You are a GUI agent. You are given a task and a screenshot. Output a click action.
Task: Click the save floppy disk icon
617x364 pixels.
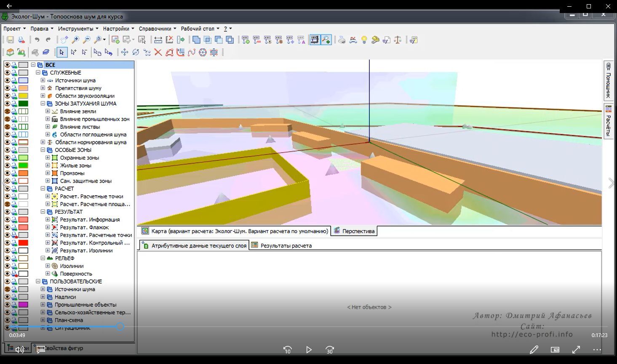[x=10, y=40]
